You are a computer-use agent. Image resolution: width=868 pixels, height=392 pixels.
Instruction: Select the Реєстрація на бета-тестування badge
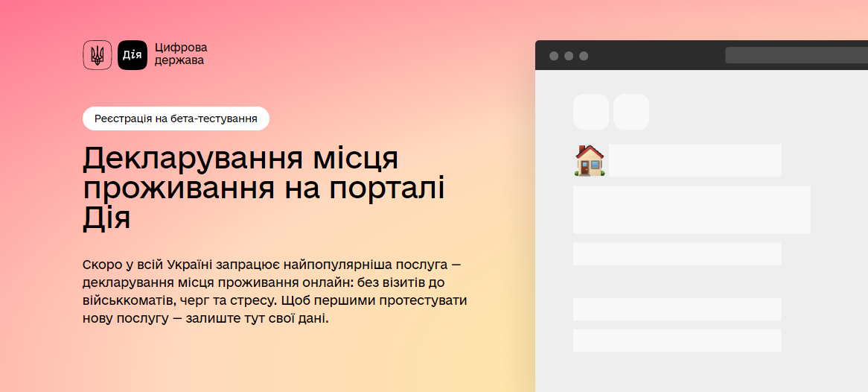click(x=176, y=118)
